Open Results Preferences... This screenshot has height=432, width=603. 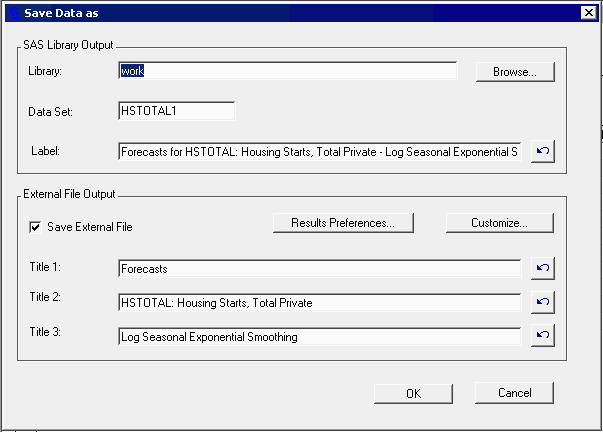[x=343, y=223]
